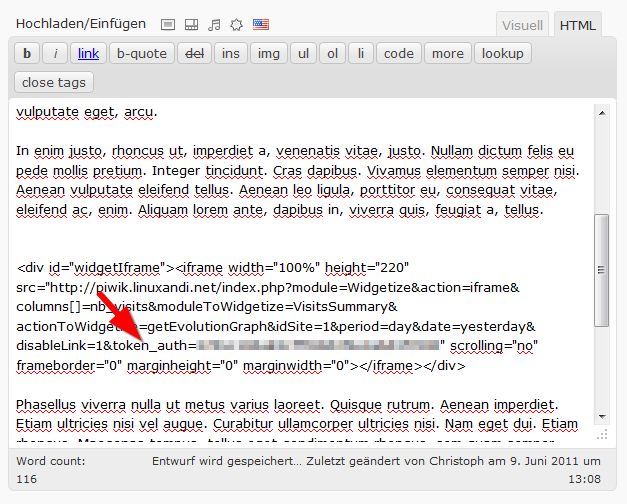
Task: Insert an image using the img button
Action: 268,53
